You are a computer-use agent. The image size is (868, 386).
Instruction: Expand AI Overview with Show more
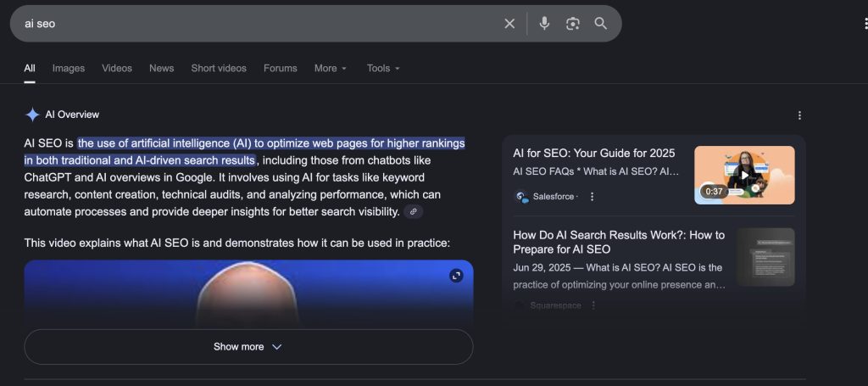click(248, 347)
